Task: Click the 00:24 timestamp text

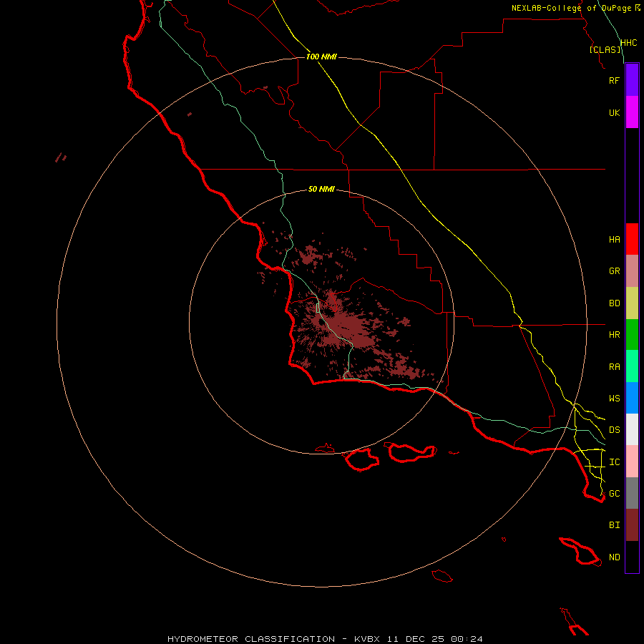Action: coord(467,639)
